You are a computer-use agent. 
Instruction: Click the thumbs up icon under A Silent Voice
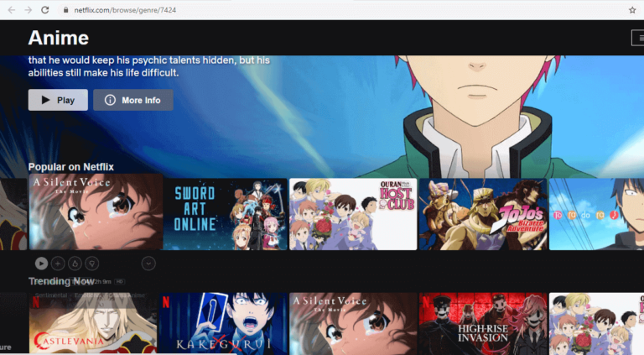point(75,264)
